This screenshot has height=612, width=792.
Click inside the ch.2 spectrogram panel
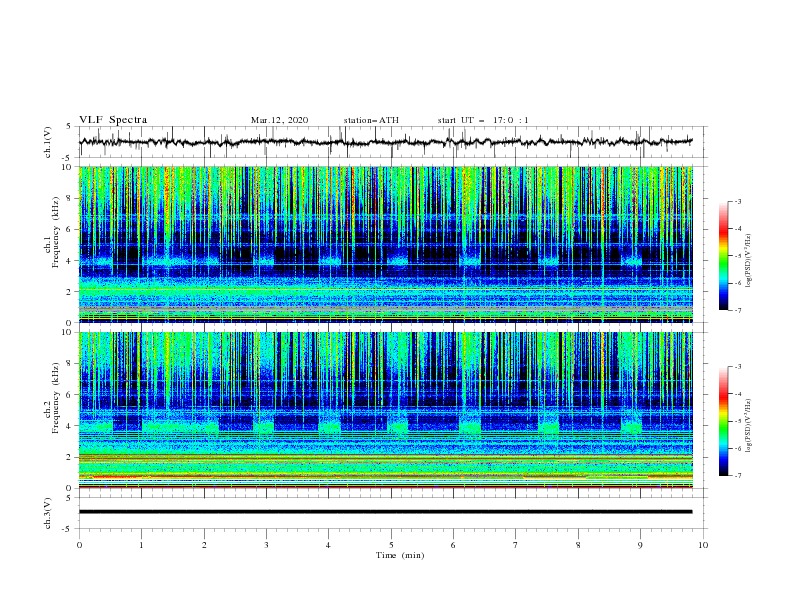pyautogui.click(x=385, y=410)
